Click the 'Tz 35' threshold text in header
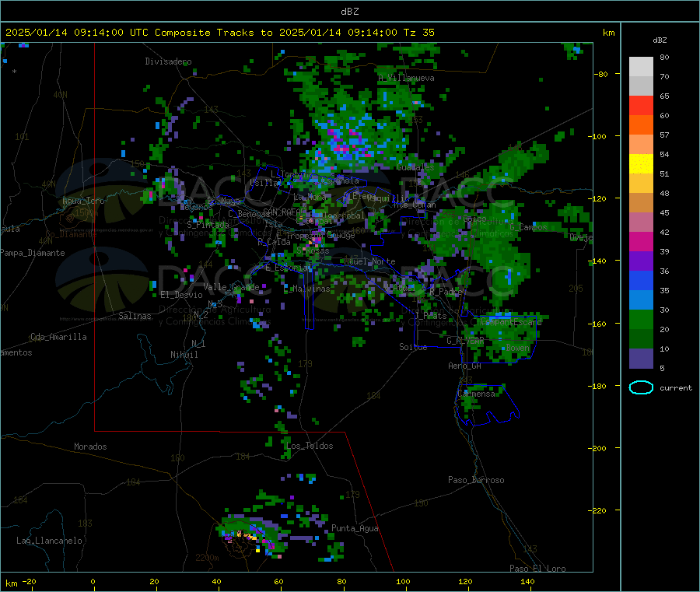700x592 pixels. pyautogui.click(x=418, y=33)
